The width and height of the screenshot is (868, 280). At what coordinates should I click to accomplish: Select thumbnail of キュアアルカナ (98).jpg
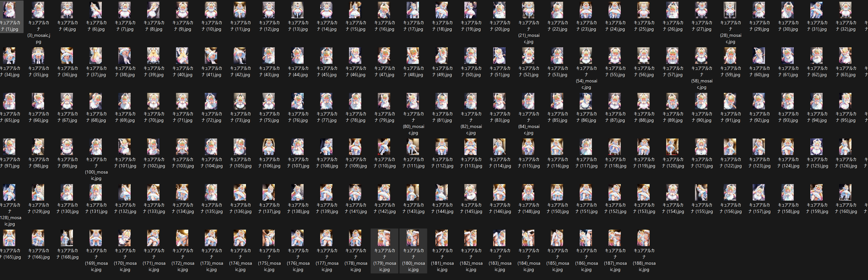click(x=38, y=147)
